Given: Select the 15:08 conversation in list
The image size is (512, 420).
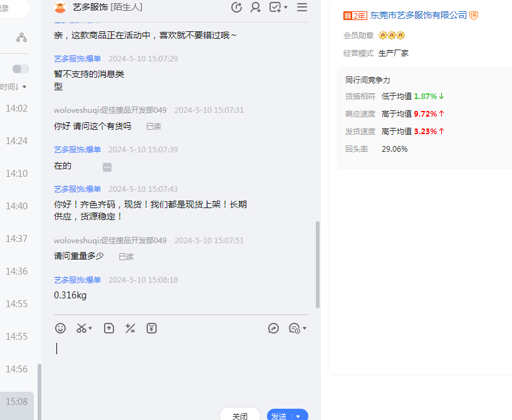Looking at the screenshot, I should 17,401.
